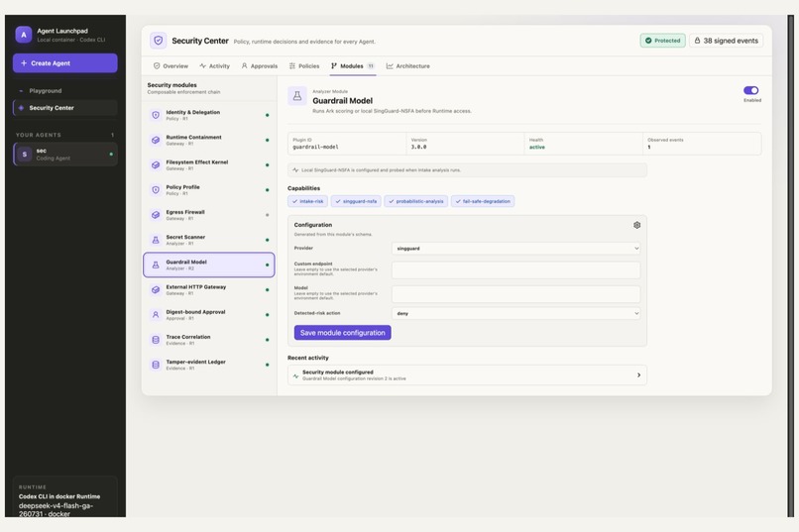Click the lock icon by signed events

pos(697,41)
